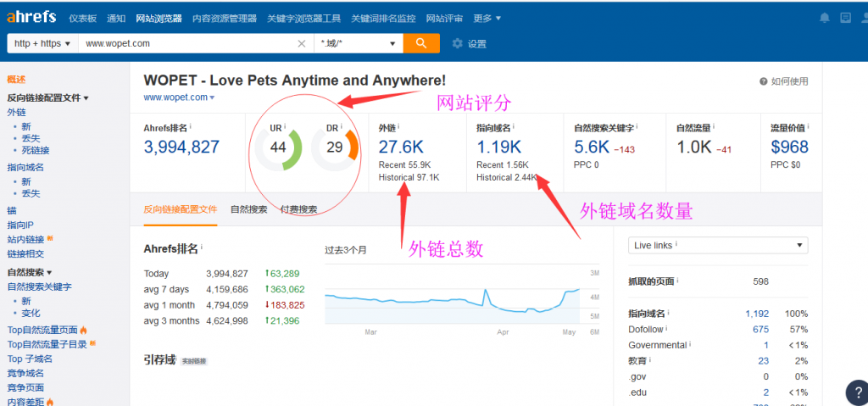Click the 598 crawled pages value
This screenshot has width=868, height=406.
click(760, 281)
